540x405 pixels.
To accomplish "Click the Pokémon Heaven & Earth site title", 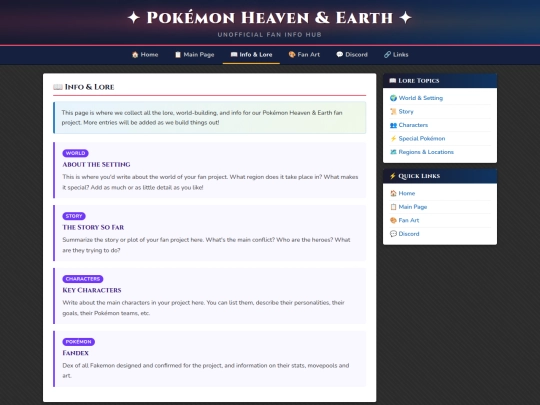I will [x=270, y=18].
